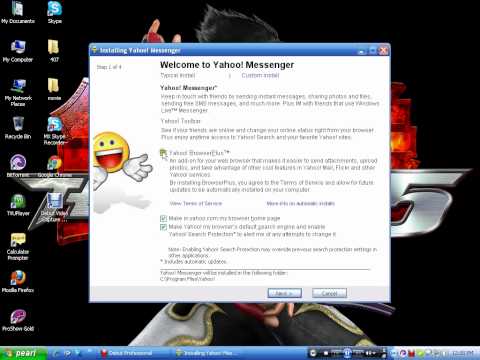Viewport: 480px width, 360px height.
Task: Select the folder below the 407 folder
Action: point(54,89)
